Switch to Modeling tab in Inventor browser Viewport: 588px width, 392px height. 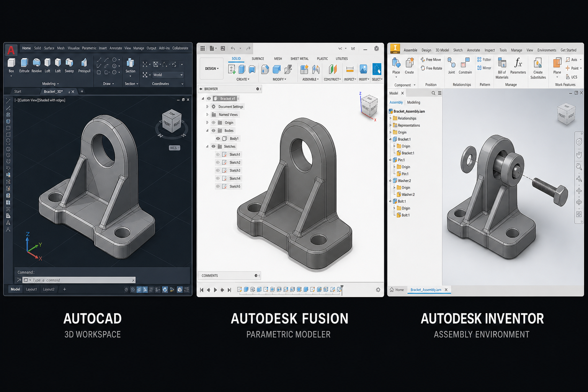[413, 103]
